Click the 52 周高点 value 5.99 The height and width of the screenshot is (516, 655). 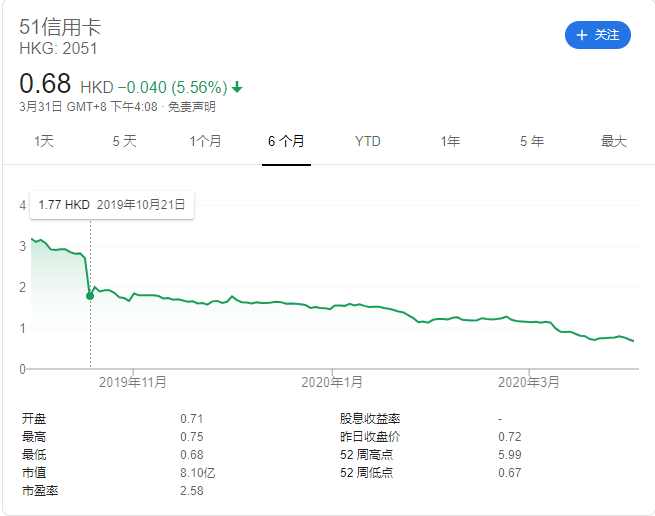click(510, 455)
